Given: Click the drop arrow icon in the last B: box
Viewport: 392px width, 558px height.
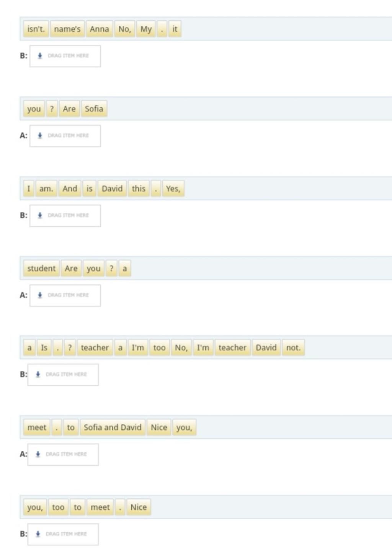Looking at the screenshot, I should [x=38, y=533].
